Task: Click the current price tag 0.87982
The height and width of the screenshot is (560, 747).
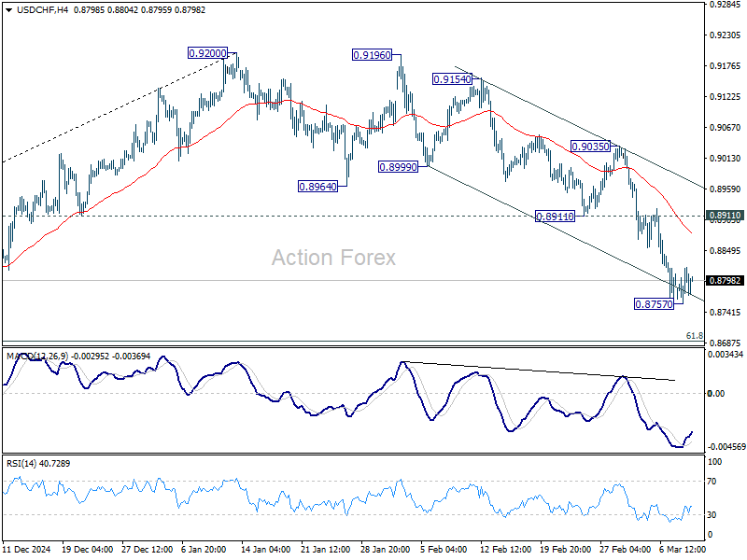Action: (x=726, y=281)
